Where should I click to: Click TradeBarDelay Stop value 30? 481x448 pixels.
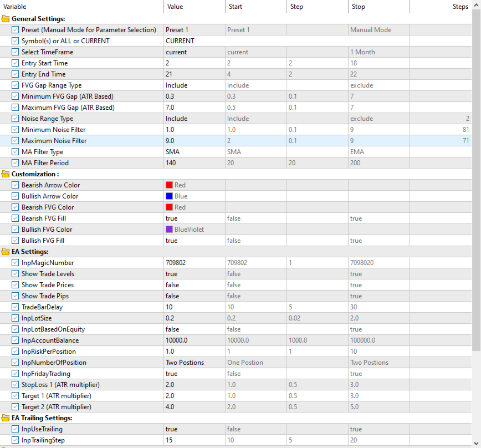379,307
